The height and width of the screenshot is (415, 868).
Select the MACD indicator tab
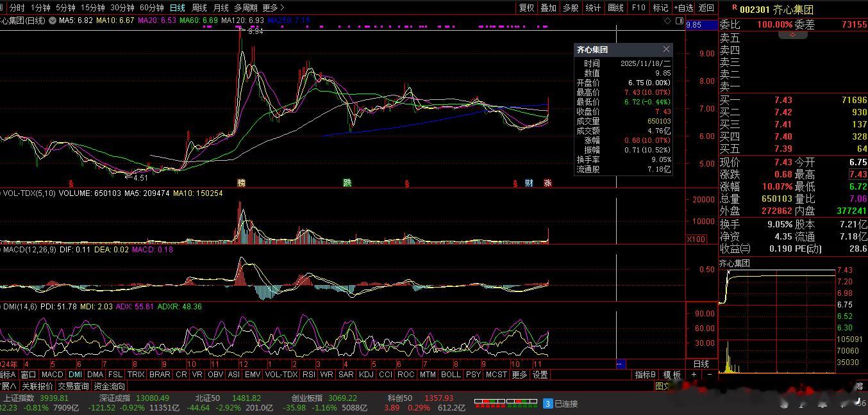pyautogui.click(x=52, y=375)
